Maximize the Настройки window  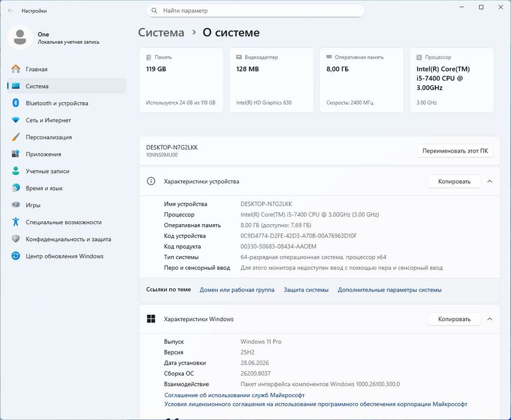coord(481,7)
